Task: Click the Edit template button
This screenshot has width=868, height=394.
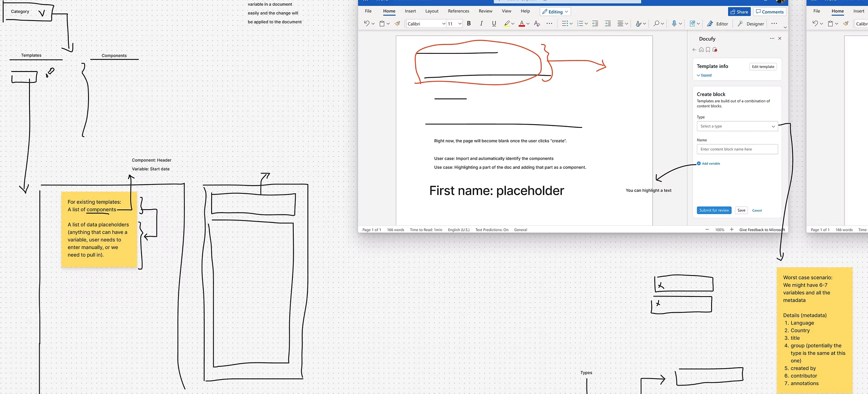Action: (763, 67)
